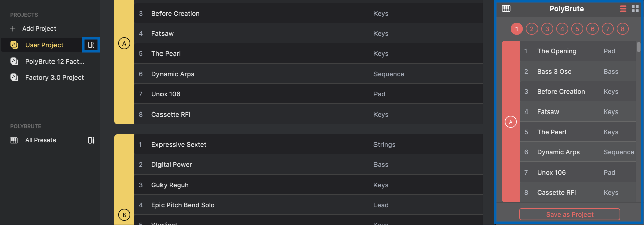This screenshot has height=225, width=644.
Task: Click the PolyBrute panel vertical scrollbar
Action: pyautogui.click(x=639, y=47)
